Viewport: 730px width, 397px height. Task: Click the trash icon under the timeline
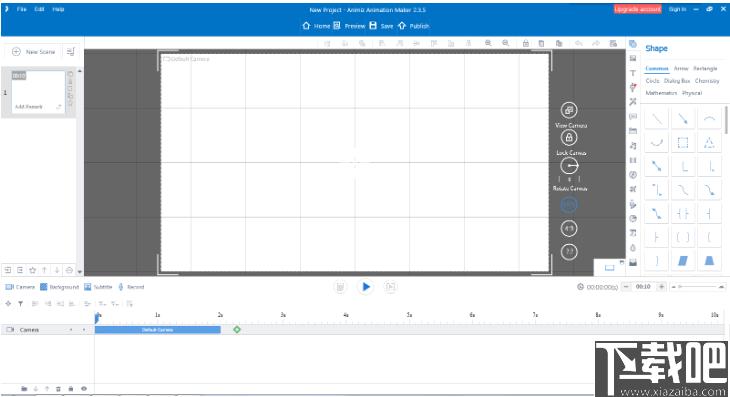(58, 389)
